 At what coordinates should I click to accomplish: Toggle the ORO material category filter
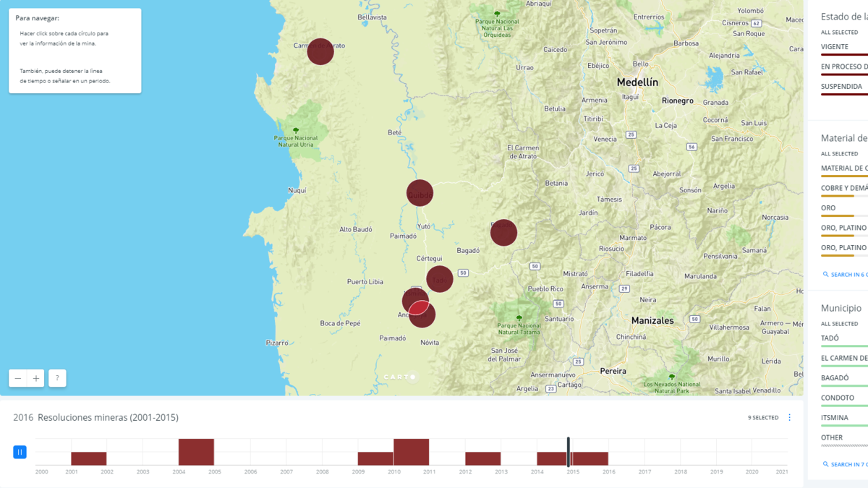coord(829,208)
